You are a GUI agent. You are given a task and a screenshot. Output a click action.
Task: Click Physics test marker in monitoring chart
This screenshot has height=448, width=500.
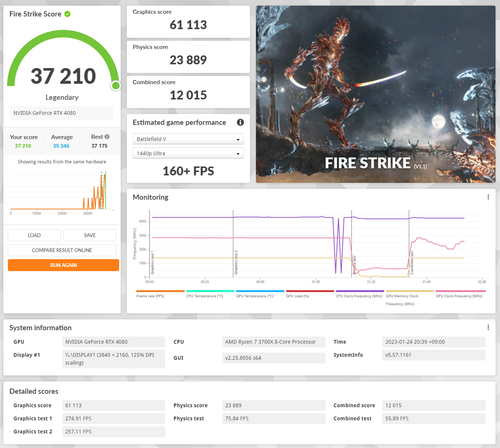tap(354, 265)
